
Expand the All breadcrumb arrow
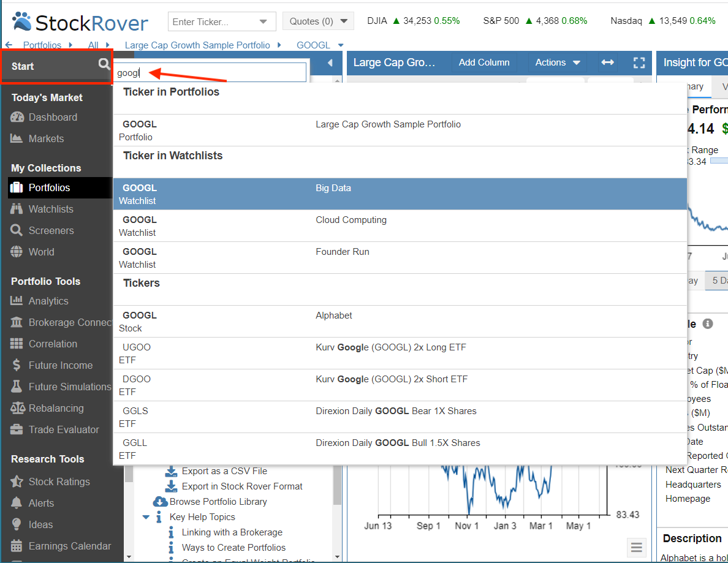pos(107,45)
